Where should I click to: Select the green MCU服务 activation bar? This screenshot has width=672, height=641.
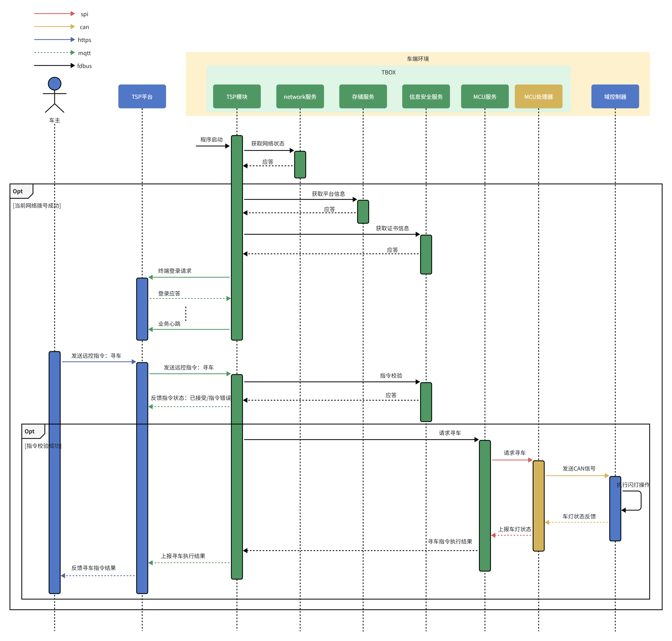point(485,506)
